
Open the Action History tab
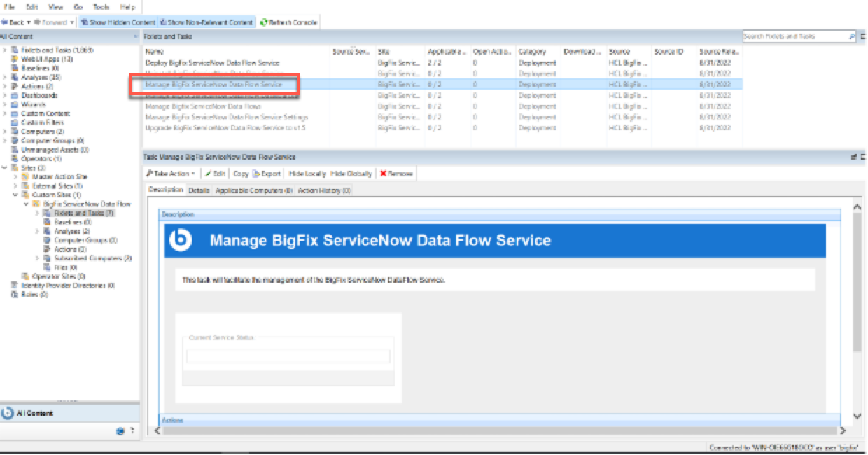[325, 190]
